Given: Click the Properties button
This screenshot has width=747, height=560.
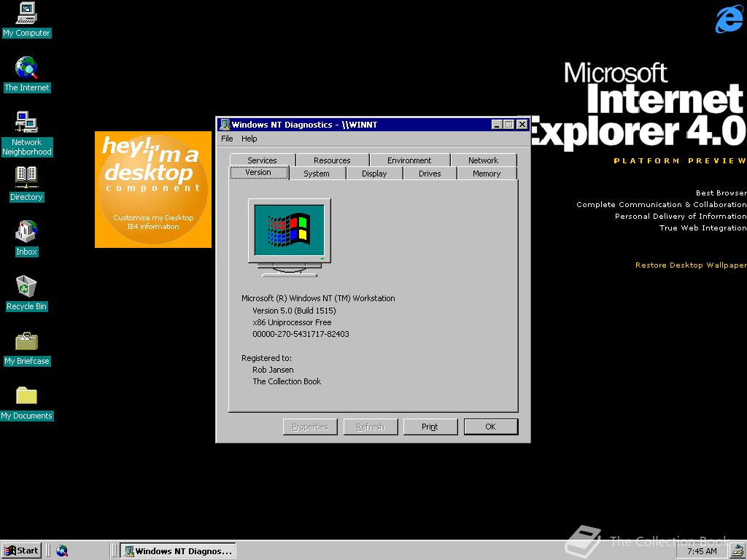Looking at the screenshot, I should [x=310, y=427].
